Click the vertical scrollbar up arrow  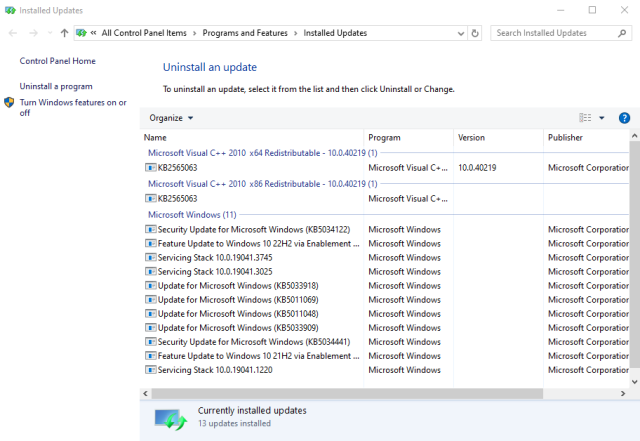click(x=634, y=136)
